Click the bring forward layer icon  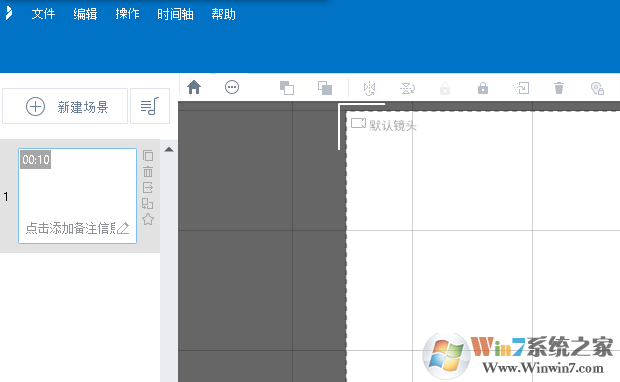point(287,88)
